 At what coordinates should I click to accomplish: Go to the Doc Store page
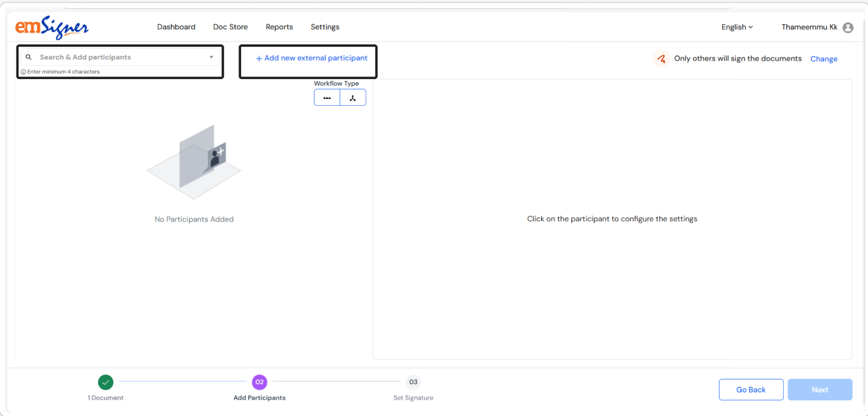tap(230, 27)
